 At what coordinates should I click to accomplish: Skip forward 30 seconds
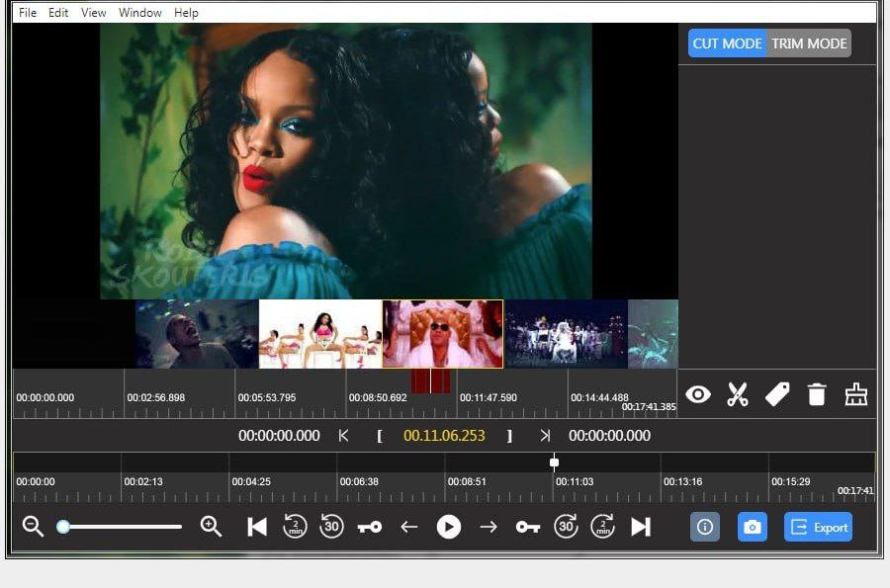tap(566, 527)
